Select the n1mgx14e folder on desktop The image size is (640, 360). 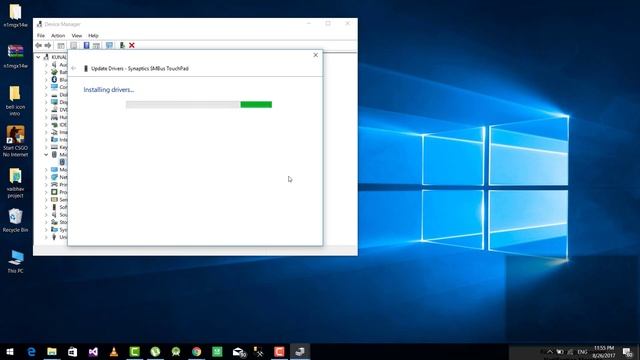click(x=16, y=16)
